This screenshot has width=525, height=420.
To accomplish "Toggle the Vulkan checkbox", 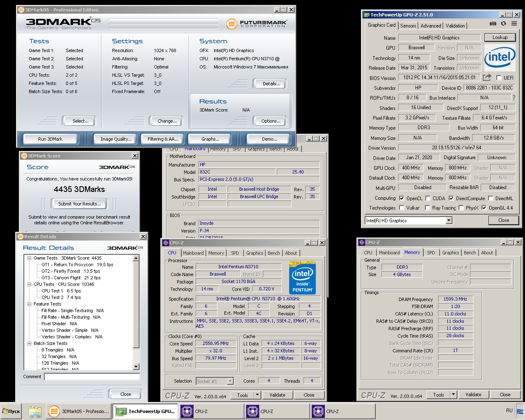I will click(402, 208).
